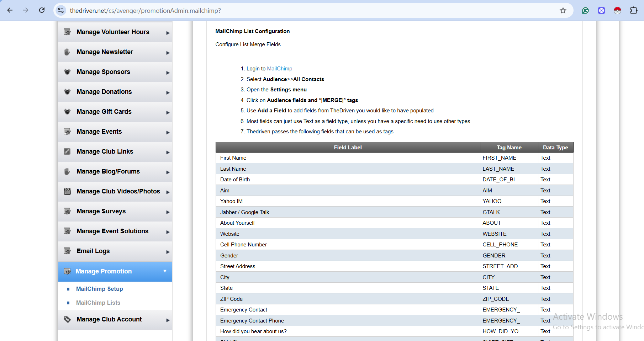
Task: Click the Email Logs icon
Action: pyautogui.click(x=67, y=251)
